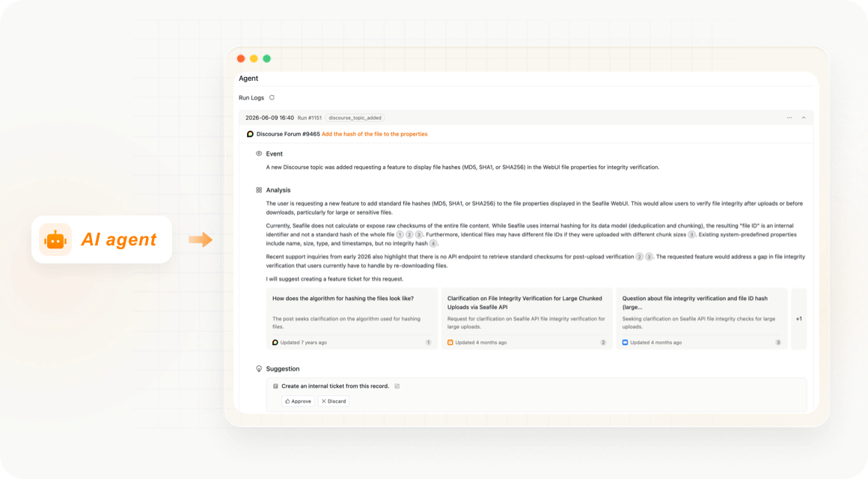
Task: Click the discourse_topic_added tag
Action: [x=355, y=118]
